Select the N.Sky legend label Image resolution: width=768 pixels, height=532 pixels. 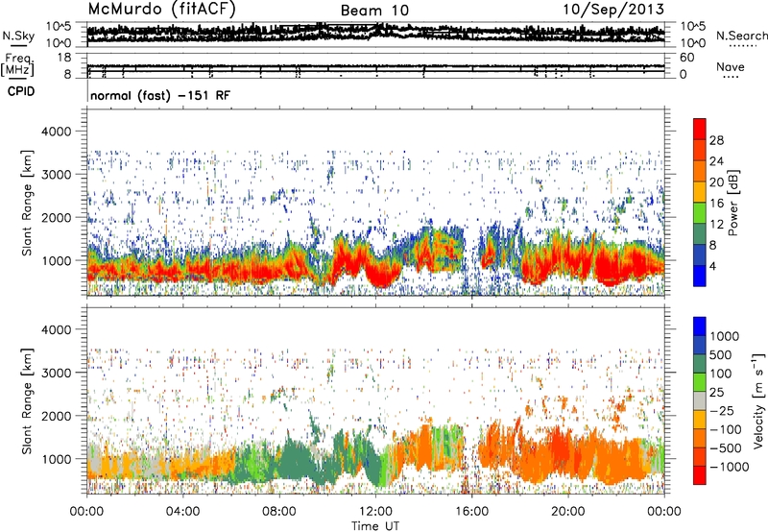(x=18, y=36)
